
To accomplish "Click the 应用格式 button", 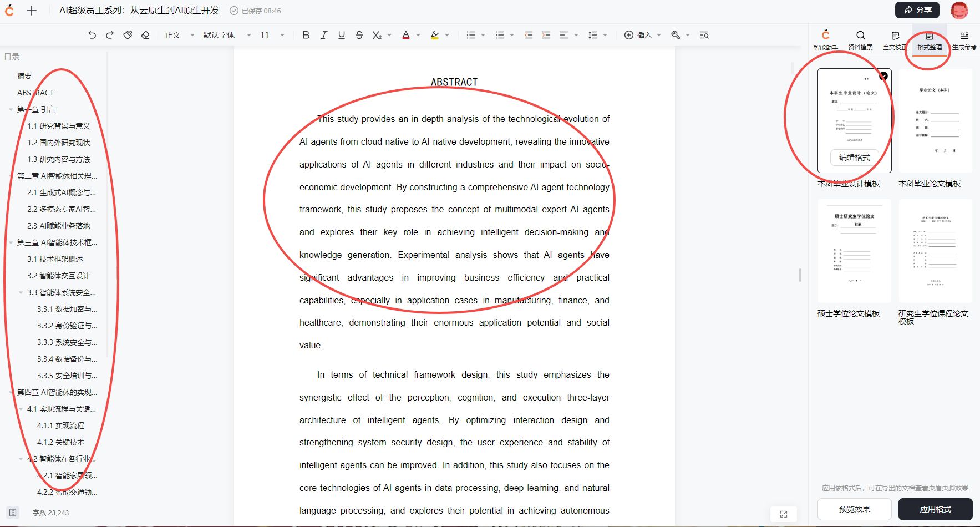I will click(x=936, y=509).
